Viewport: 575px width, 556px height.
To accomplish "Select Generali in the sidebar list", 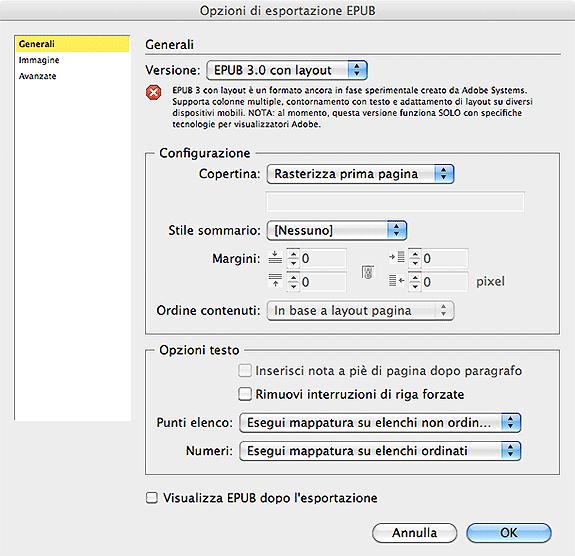I will tap(72, 44).
